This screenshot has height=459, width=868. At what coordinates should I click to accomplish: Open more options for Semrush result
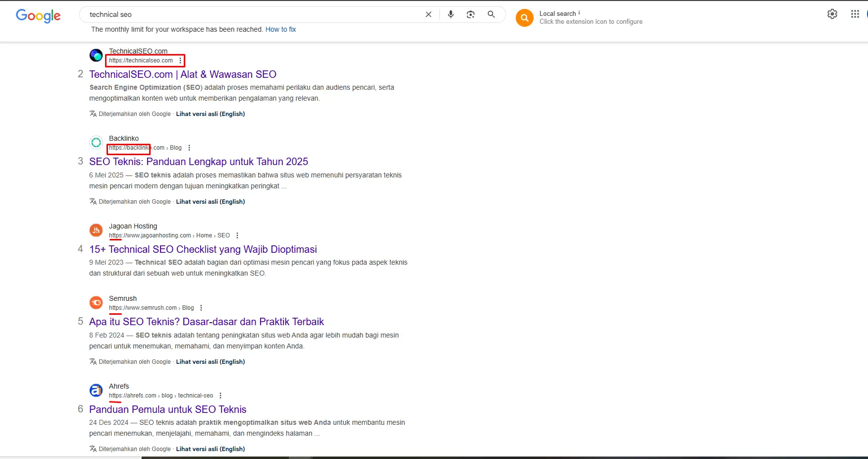click(x=201, y=308)
